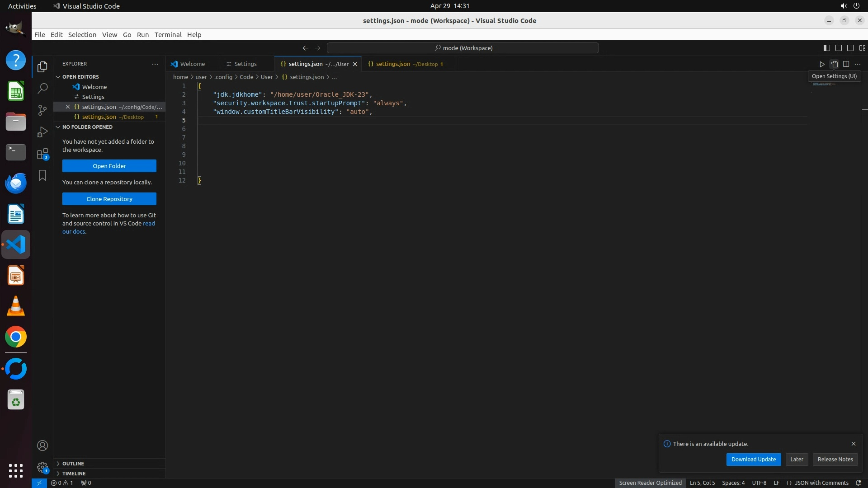Open the Manage gear icon
This screenshot has height=488, width=868.
(42, 467)
